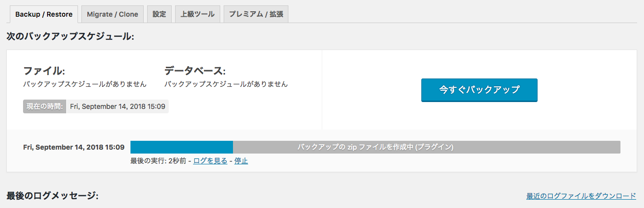This screenshot has height=208, width=644.
Task: Click the 最後のログメッセージ heading
Action: coord(52,196)
